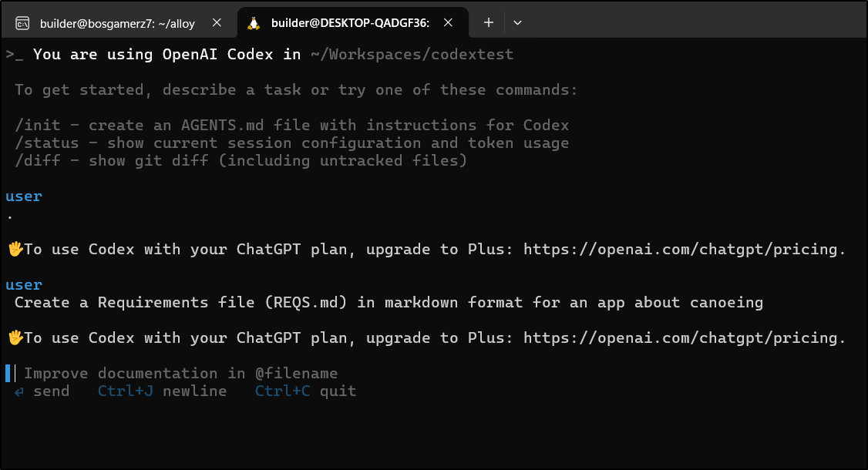Close the builder@DESKTOP-QADGF36 tab
Image resolution: width=868 pixels, height=470 pixels.
449,22
